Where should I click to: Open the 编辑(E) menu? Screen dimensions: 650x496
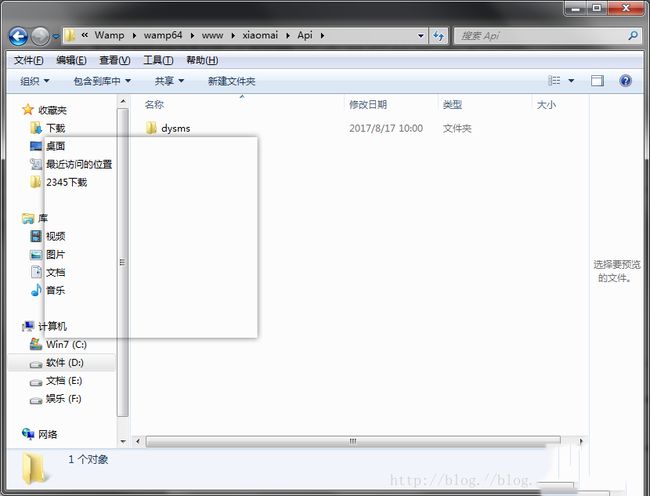click(x=71, y=60)
